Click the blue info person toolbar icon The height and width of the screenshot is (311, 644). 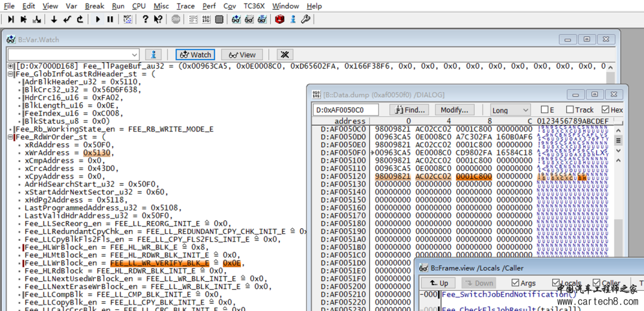(x=292, y=19)
